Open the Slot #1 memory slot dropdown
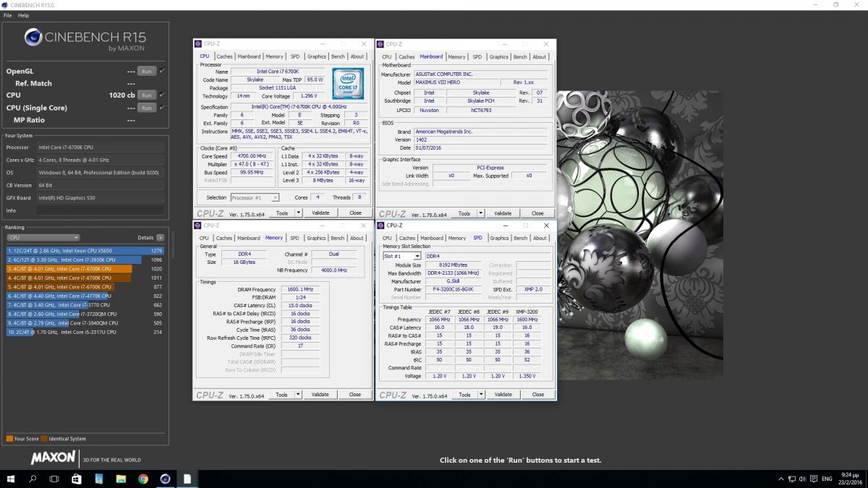 pyautogui.click(x=401, y=256)
